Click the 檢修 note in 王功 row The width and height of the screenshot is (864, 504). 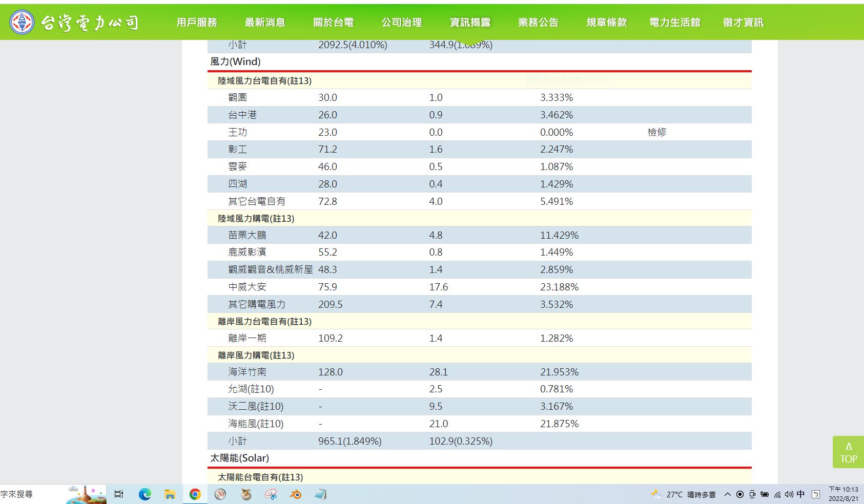657,132
